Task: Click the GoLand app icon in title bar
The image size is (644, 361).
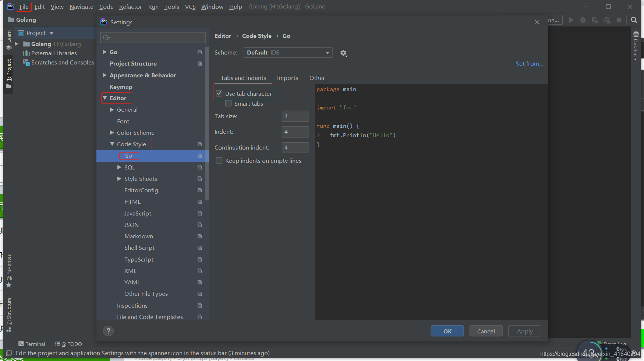Action: 10,6
